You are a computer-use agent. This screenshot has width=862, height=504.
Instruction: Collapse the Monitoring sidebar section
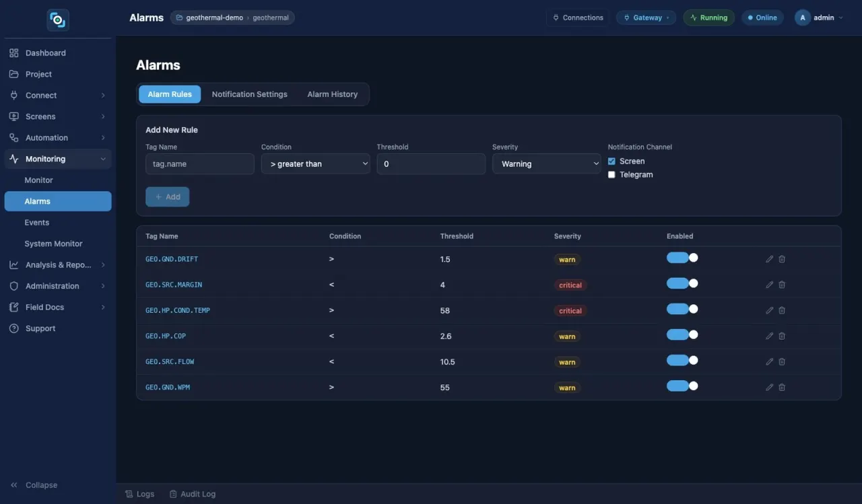coord(58,159)
